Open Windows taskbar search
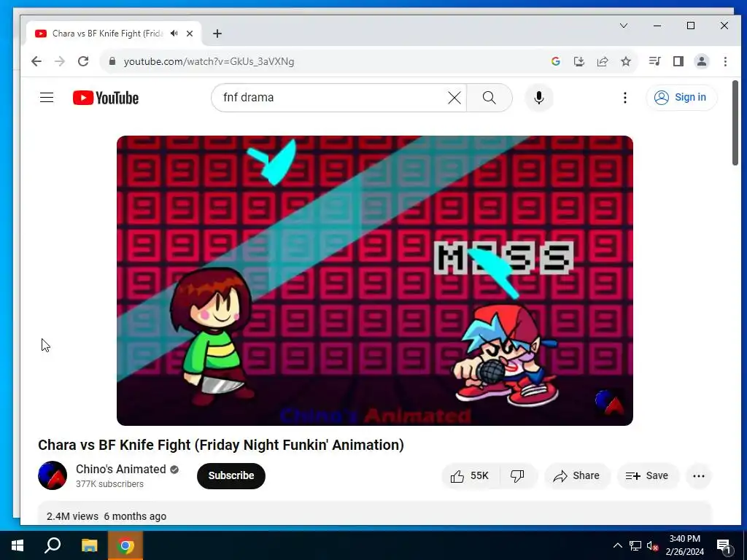This screenshot has width=747, height=560. click(53, 545)
